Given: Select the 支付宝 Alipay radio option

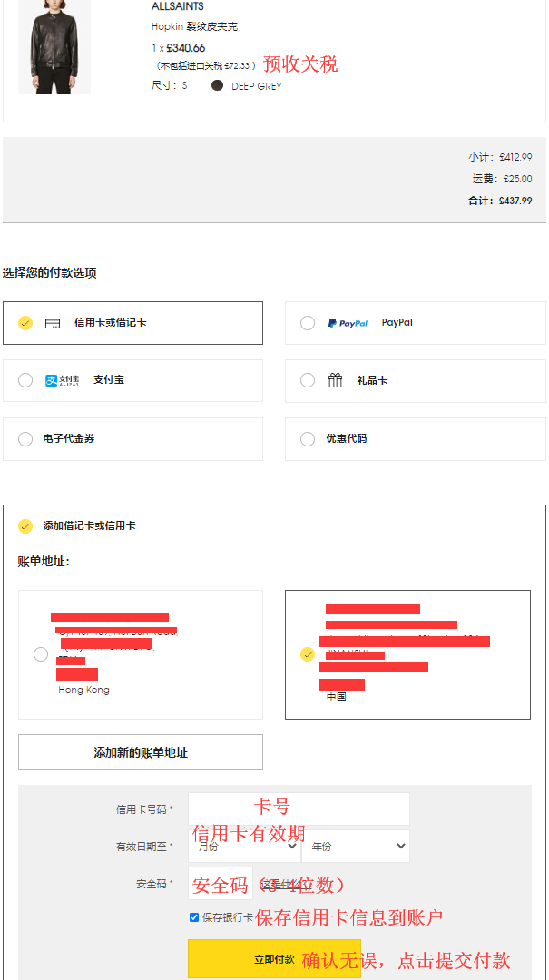Looking at the screenshot, I should (25, 380).
